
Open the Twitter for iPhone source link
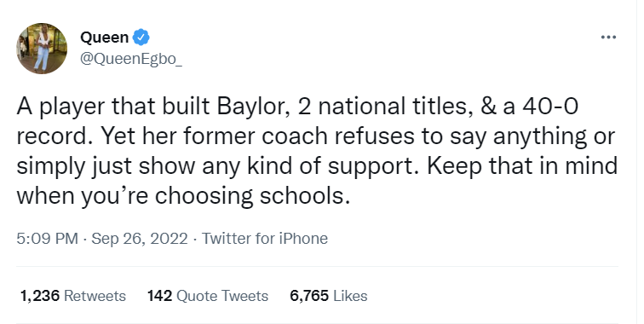click(264, 239)
